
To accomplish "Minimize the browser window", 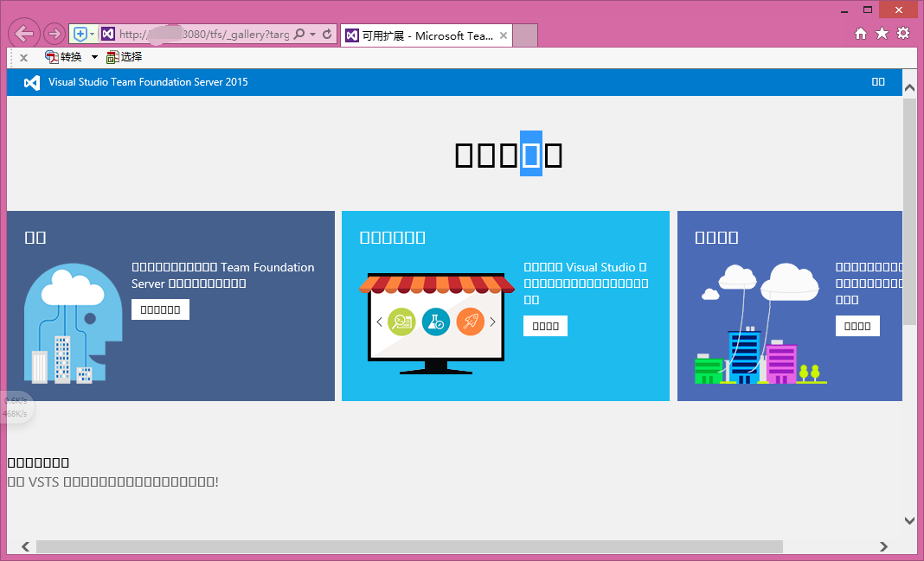I will (844, 10).
